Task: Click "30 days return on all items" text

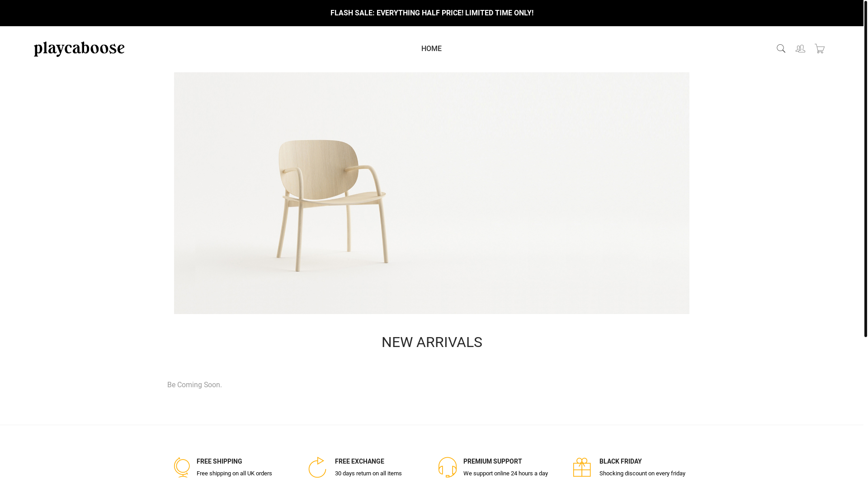Action: [x=368, y=474]
